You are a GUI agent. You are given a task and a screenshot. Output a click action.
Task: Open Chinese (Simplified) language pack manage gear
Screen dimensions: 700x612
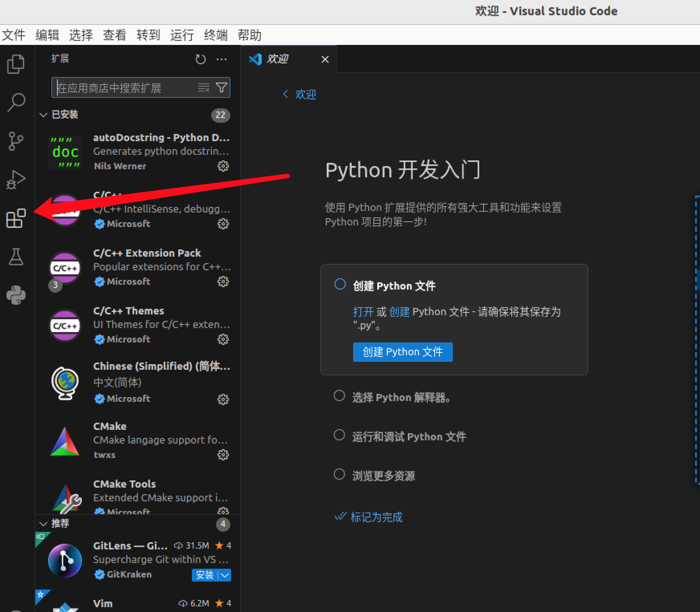(x=223, y=399)
